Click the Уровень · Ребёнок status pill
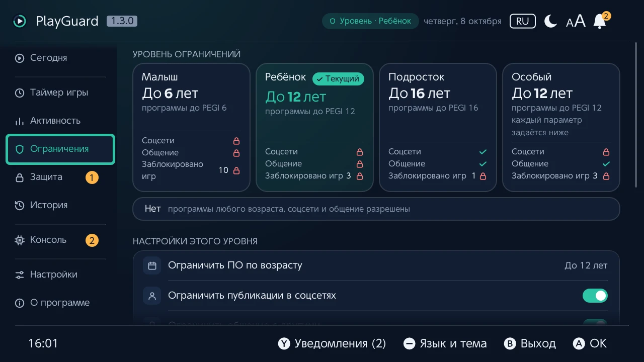This screenshot has width=644, height=362. tap(370, 21)
